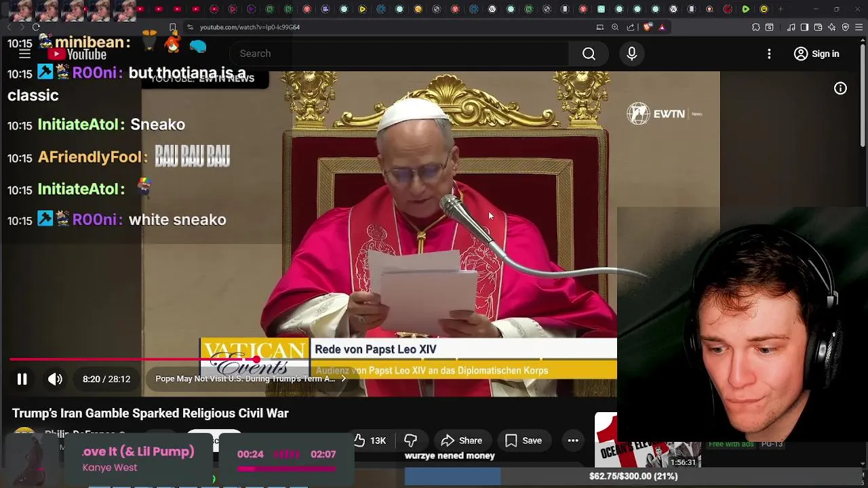Screen dimensions: 868x488
Task: Open the media control music-note icon
Action: point(791,27)
